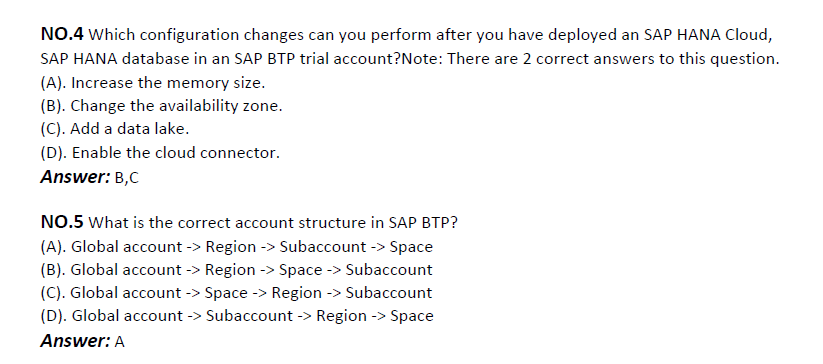Click the NO.5 question heading
This screenshot has height=364, width=823.
click(62, 222)
